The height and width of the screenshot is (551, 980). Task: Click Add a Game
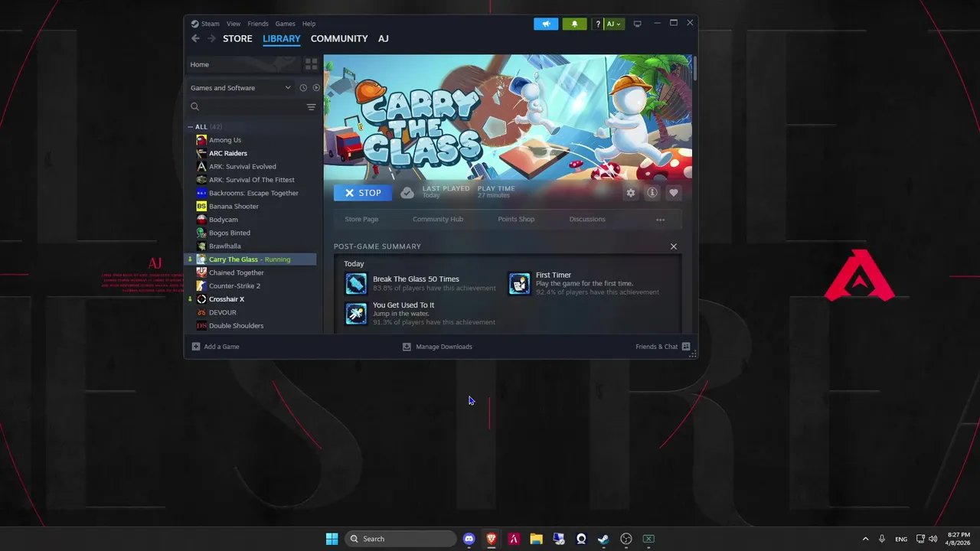[215, 347]
